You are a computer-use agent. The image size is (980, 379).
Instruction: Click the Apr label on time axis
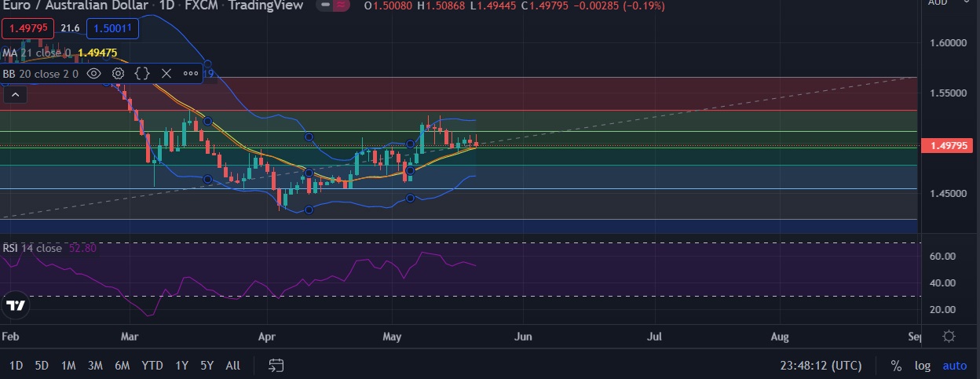[269, 337]
